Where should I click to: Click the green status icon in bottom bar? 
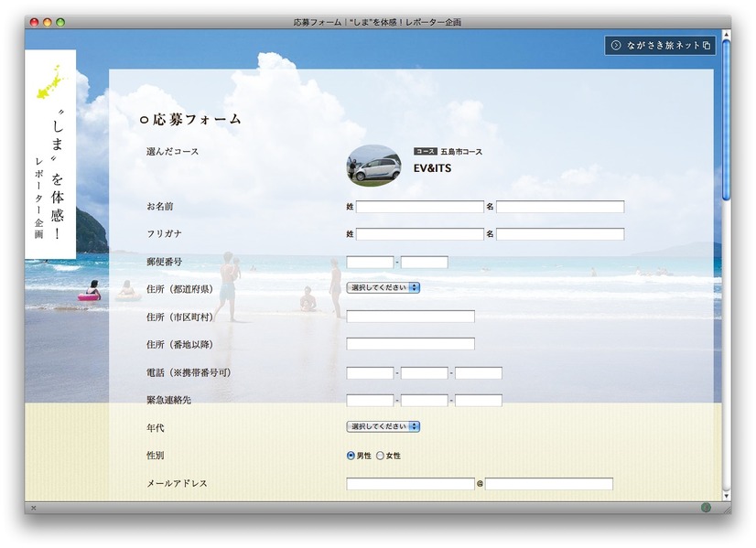coord(706,507)
